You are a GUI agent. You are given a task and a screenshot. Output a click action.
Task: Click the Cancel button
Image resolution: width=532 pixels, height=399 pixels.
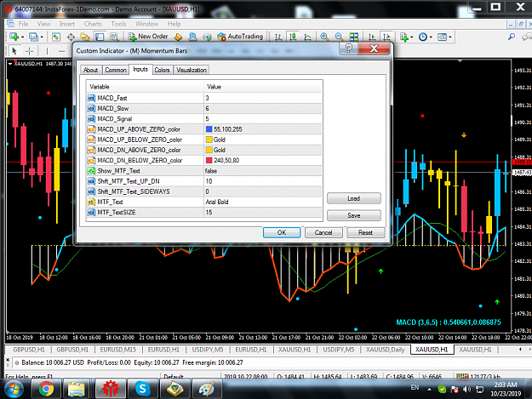(x=323, y=232)
